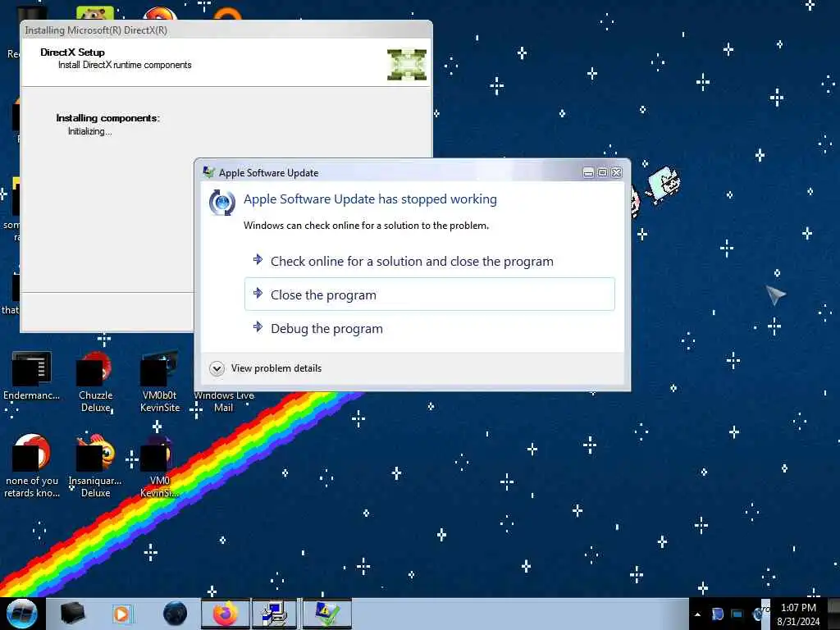Click the Windows can check online message text

tap(366, 226)
